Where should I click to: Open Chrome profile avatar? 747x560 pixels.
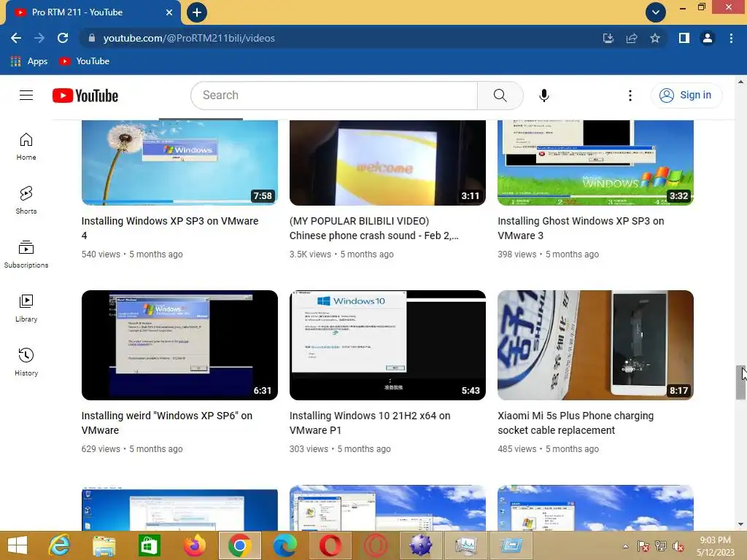708,38
